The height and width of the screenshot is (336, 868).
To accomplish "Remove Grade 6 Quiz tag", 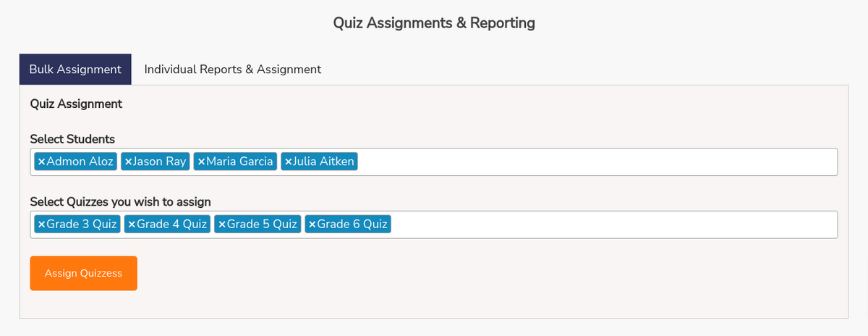I will coord(312,224).
